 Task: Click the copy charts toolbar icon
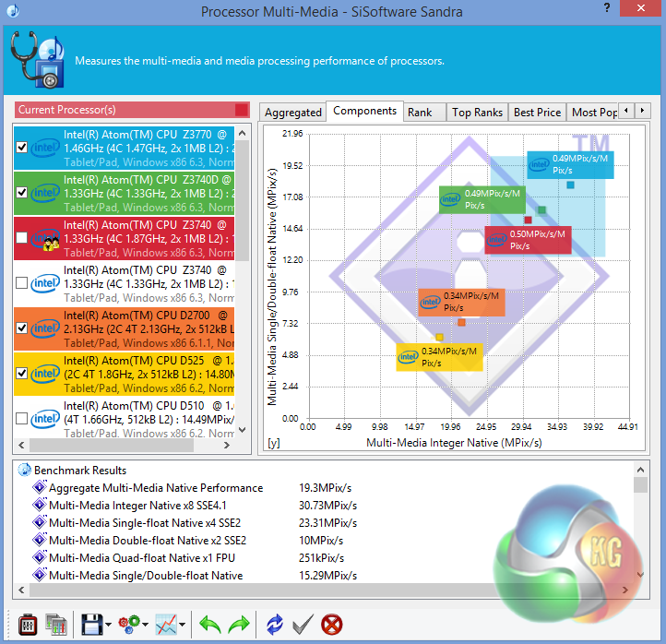(56, 625)
